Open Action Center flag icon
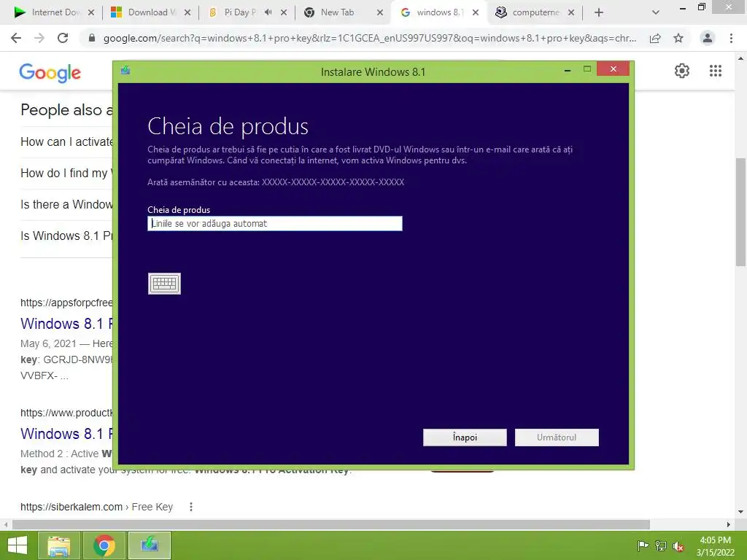This screenshot has width=747, height=560. click(643, 545)
